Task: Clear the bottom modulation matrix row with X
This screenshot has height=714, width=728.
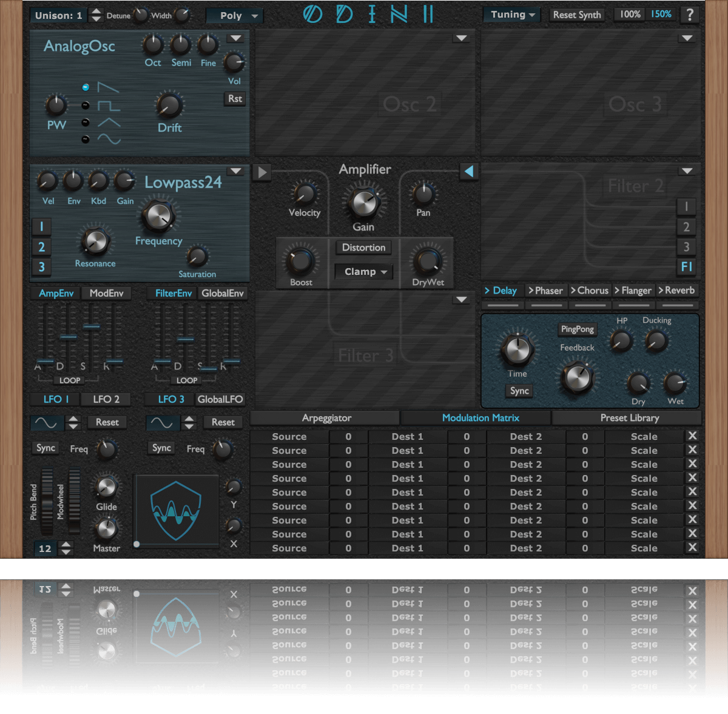Action: [x=692, y=548]
